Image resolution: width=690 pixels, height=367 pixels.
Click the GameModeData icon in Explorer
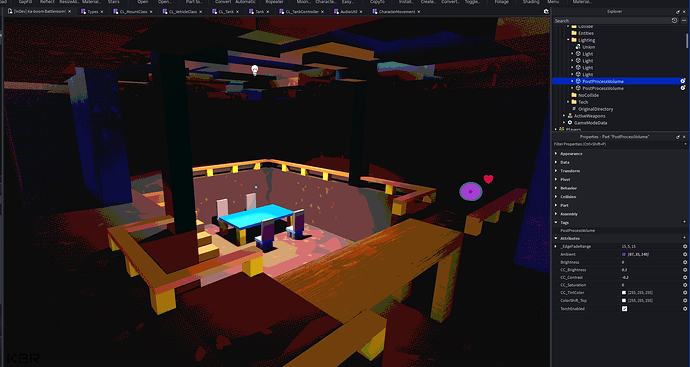tap(569, 123)
